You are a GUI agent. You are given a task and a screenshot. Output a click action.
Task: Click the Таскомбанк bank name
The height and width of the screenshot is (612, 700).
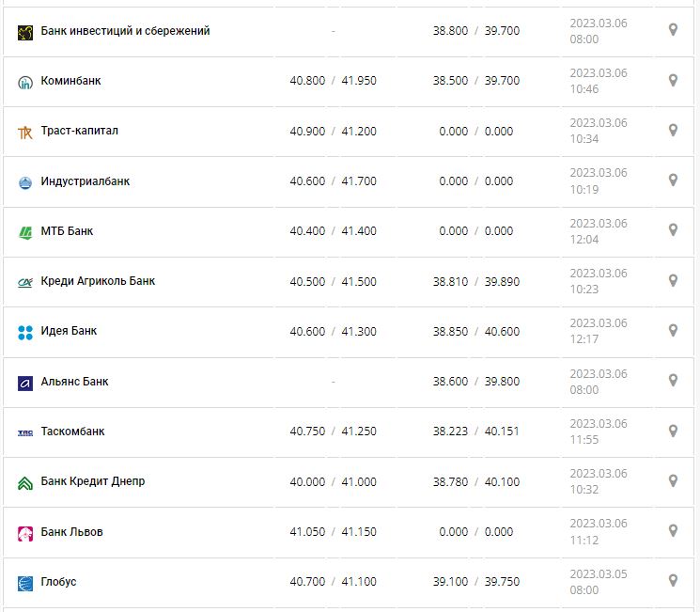point(73,432)
